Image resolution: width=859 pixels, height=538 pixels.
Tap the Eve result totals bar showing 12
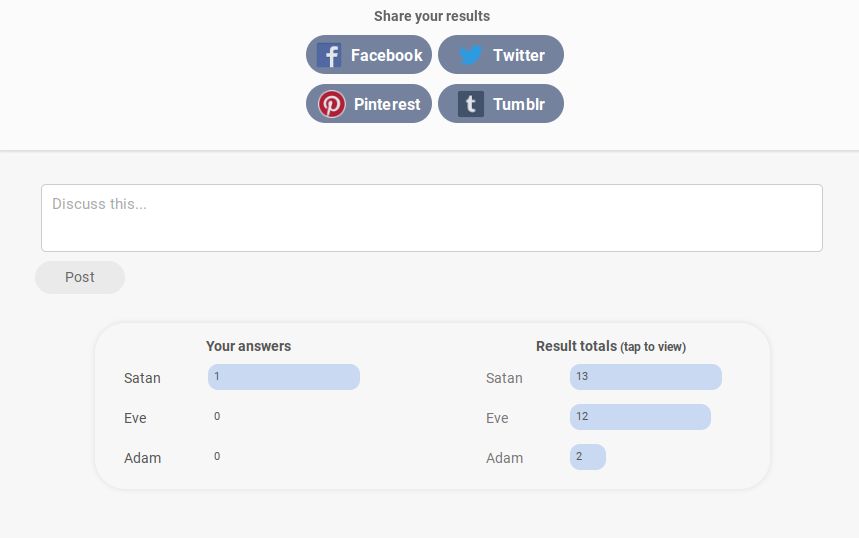pyautogui.click(x=640, y=417)
